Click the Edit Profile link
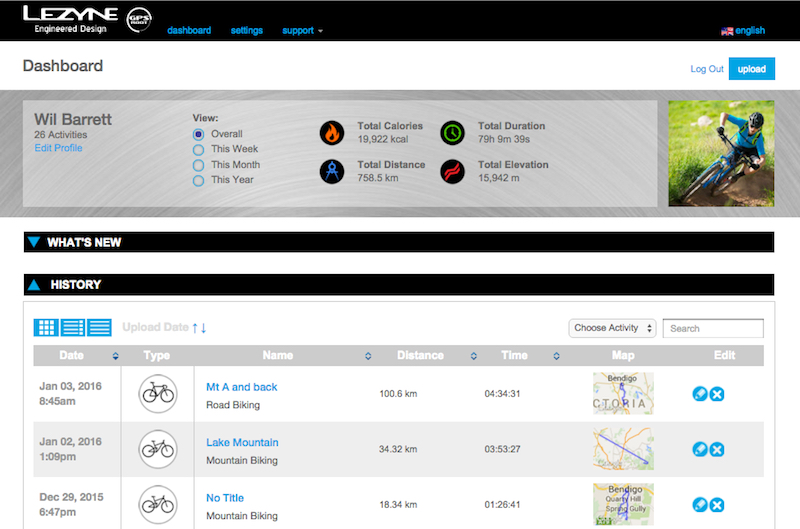800x529 pixels. coord(58,148)
